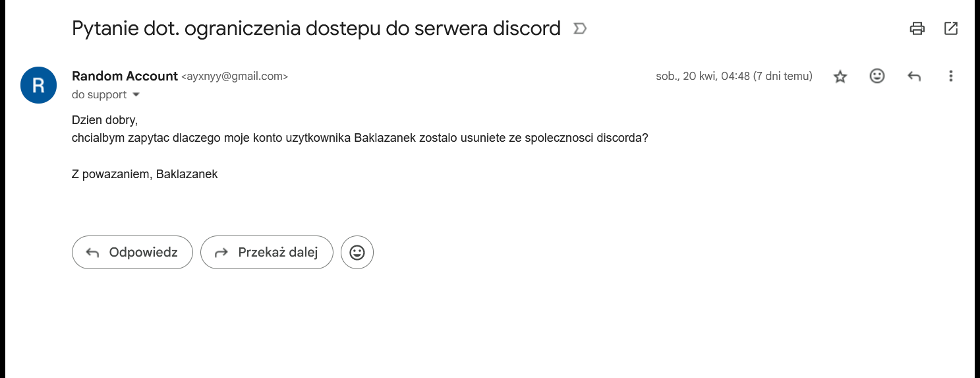Click the sender name Random Account
This screenshot has width=980, height=378.
click(x=125, y=76)
